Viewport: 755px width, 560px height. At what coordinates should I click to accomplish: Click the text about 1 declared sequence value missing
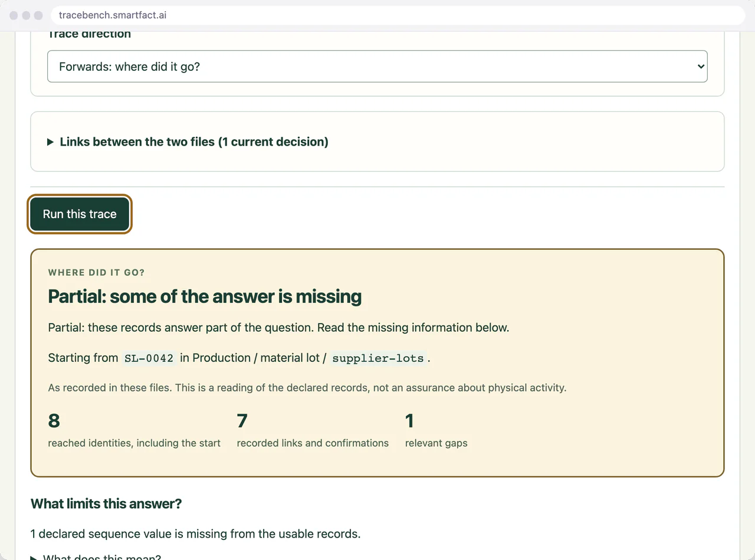(195, 534)
